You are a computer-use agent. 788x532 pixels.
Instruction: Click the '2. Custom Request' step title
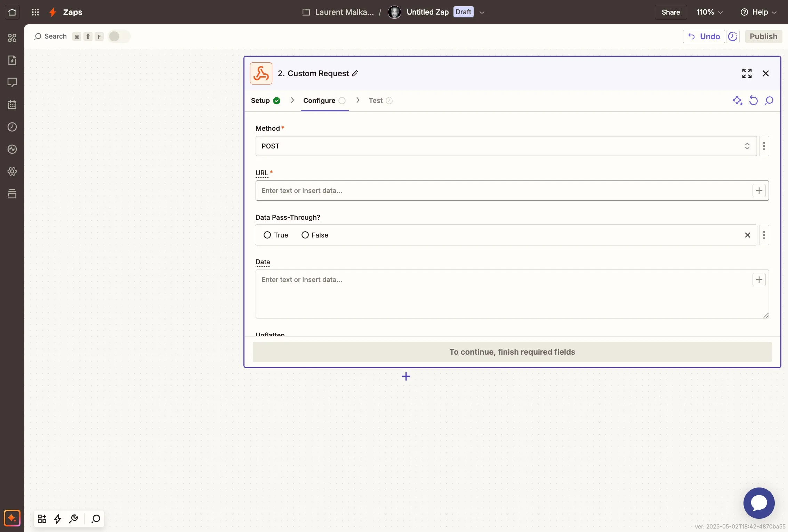(313, 73)
